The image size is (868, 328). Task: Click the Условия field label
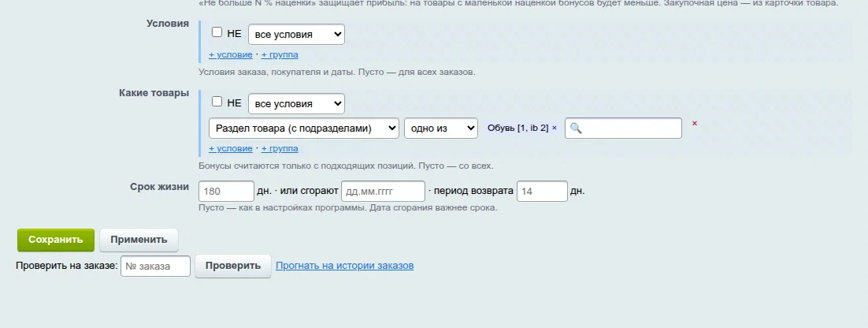click(x=168, y=24)
